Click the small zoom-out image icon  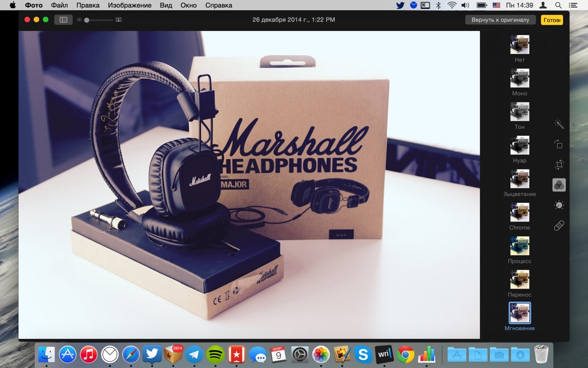79,20
